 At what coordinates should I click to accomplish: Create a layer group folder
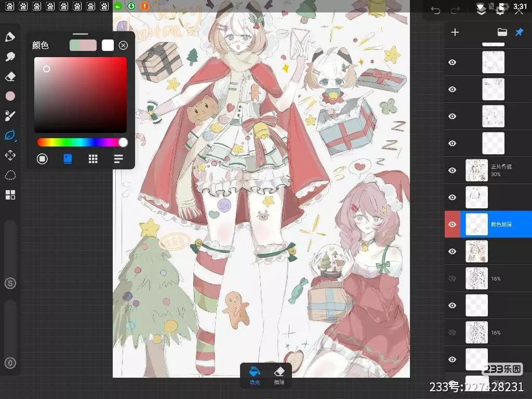point(502,32)
